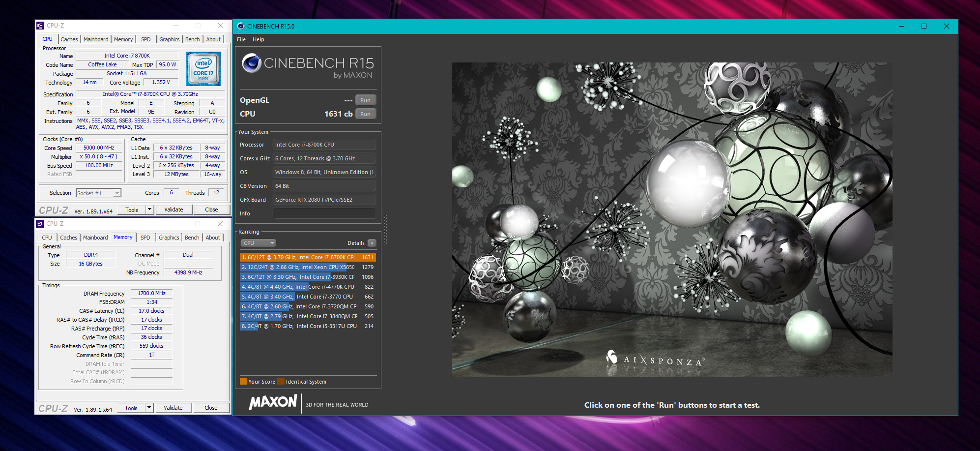Click the Core Speed value 5000.00 MHz

pos(99,148)
